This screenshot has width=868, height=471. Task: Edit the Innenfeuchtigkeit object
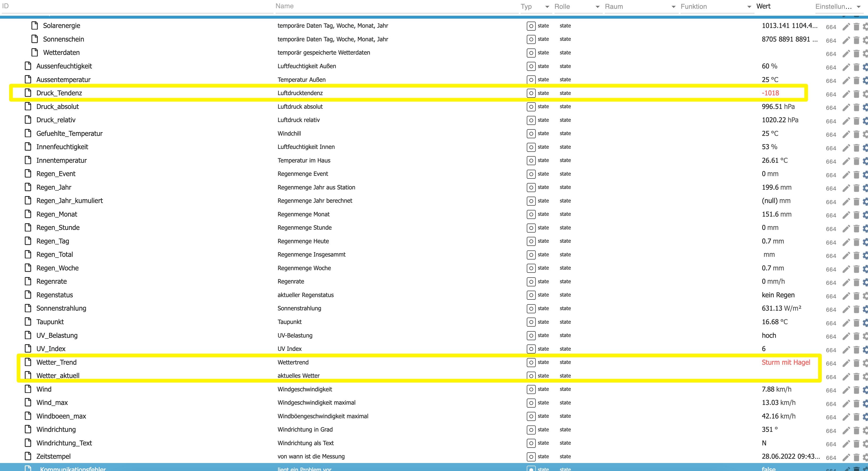(x=846, y=148)
